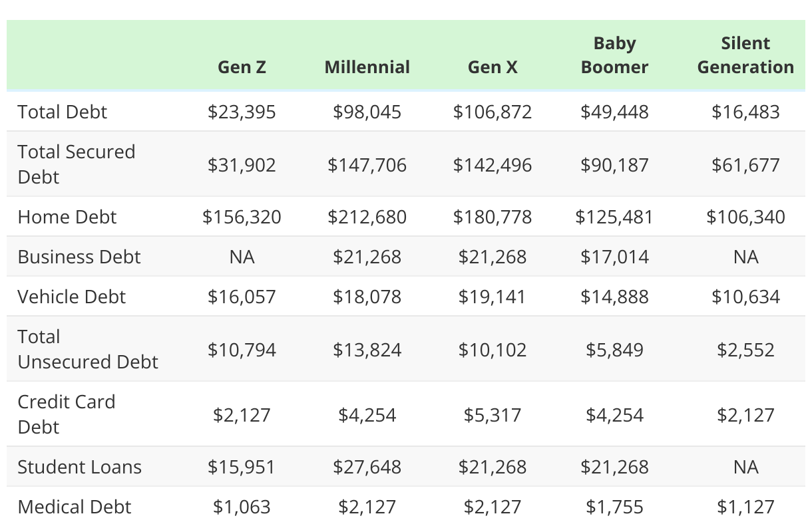Click the Millennial column header
Screen dimensions: 812x532
click(367, 67)
